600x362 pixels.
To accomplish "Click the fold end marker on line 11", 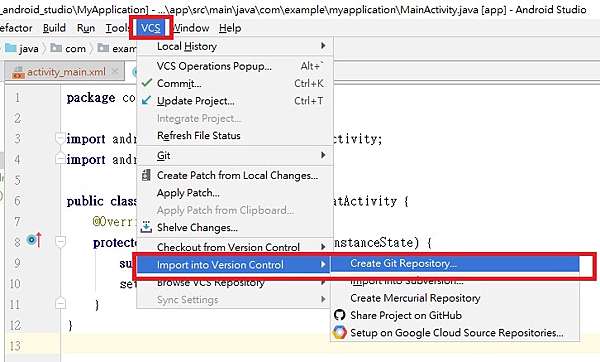I will [60, 304].
